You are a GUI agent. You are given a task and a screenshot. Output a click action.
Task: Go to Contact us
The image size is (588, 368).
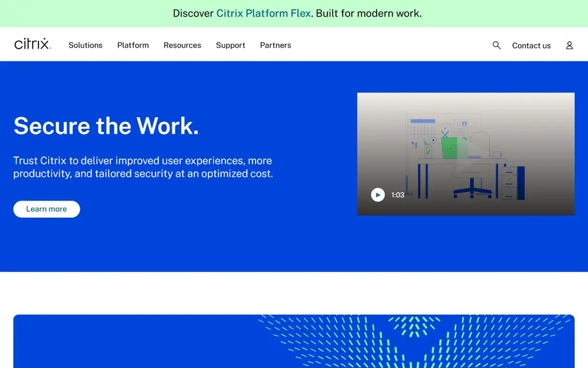coord(531,45)
